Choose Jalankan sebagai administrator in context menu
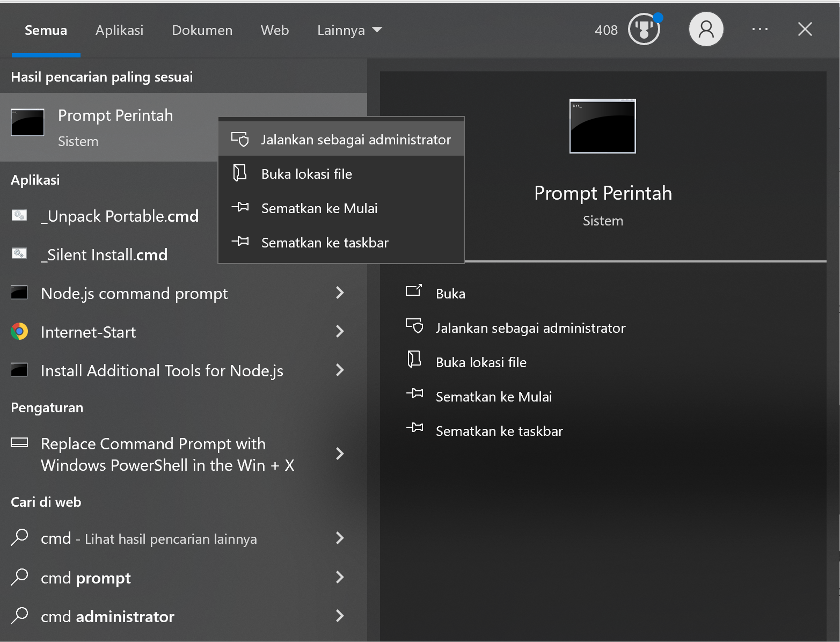840x642 pixels. pyautogui.click(x=341, y=140)
